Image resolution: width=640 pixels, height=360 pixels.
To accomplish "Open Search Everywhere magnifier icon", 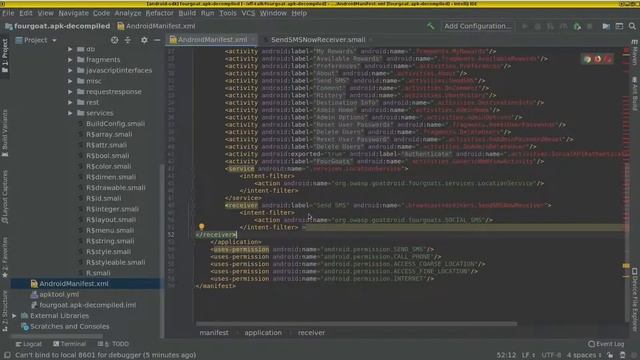I will tap(632, 26).
